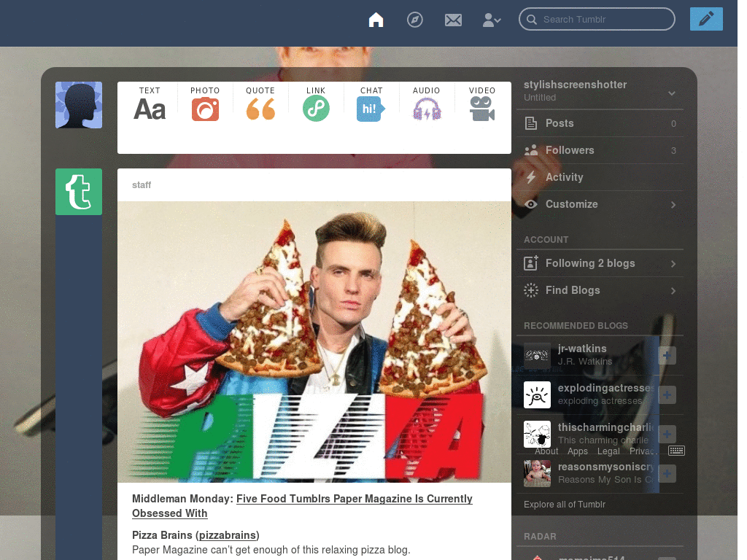Click the Legal footer link

608,451
